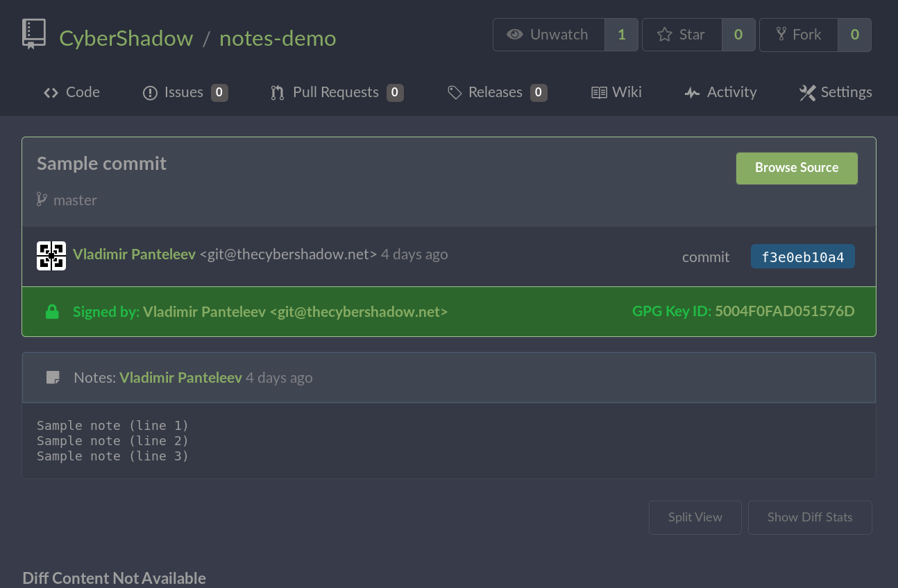Open Notes author Vladimir Panteleev link

tap(180, 378)
